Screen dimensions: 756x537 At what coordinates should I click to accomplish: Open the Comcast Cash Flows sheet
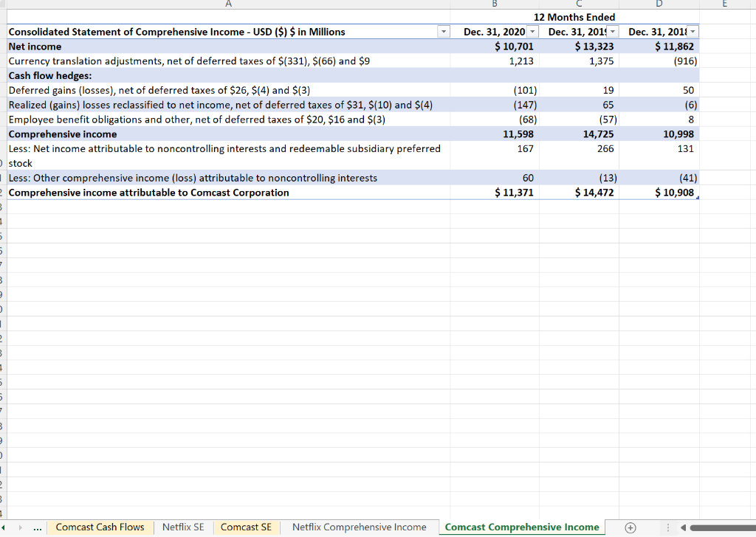tap(100, 527)
